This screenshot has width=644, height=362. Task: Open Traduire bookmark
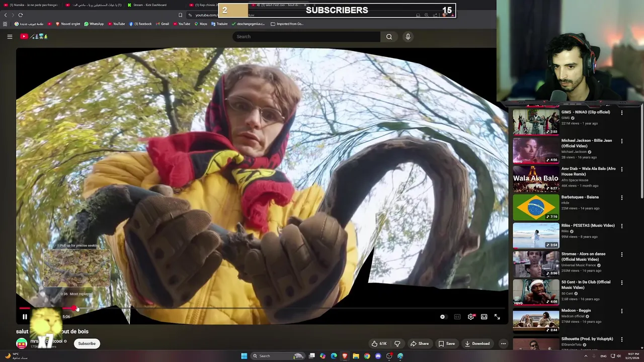click(x=219, y=24)
